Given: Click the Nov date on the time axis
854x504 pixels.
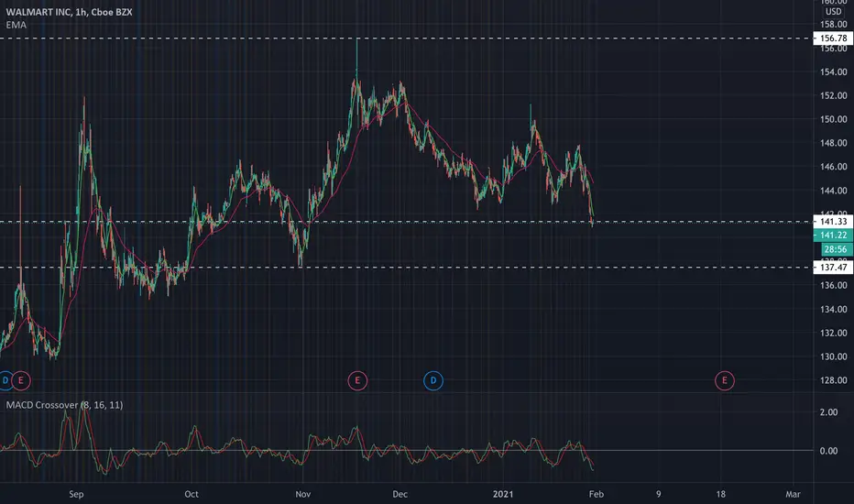Looking at the screenshot, I should point(302,494).
